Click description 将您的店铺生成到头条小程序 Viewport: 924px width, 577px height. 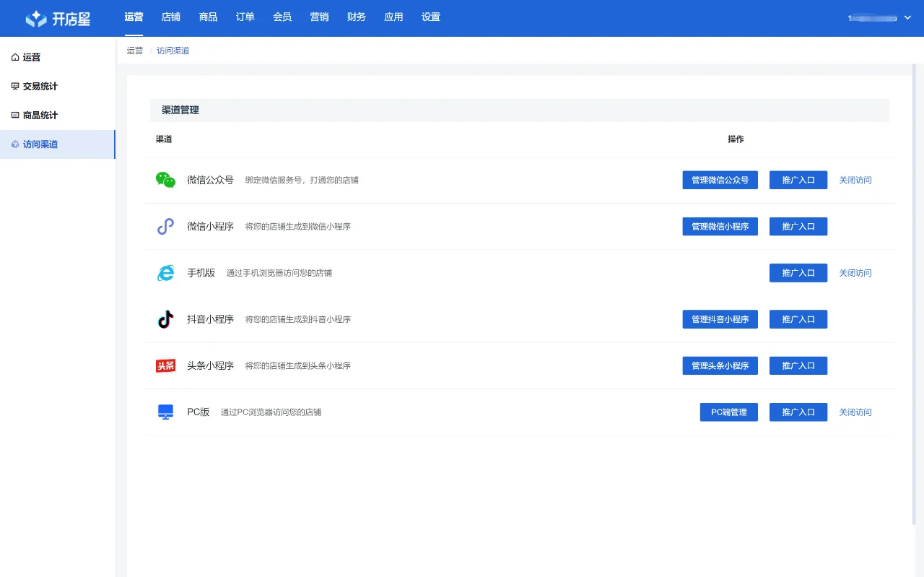(297, 365)
